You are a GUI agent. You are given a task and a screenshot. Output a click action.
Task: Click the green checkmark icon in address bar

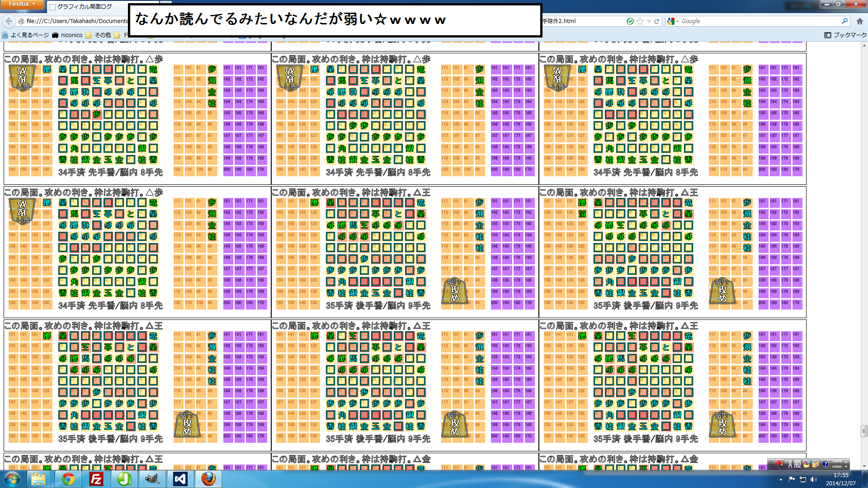630,21
